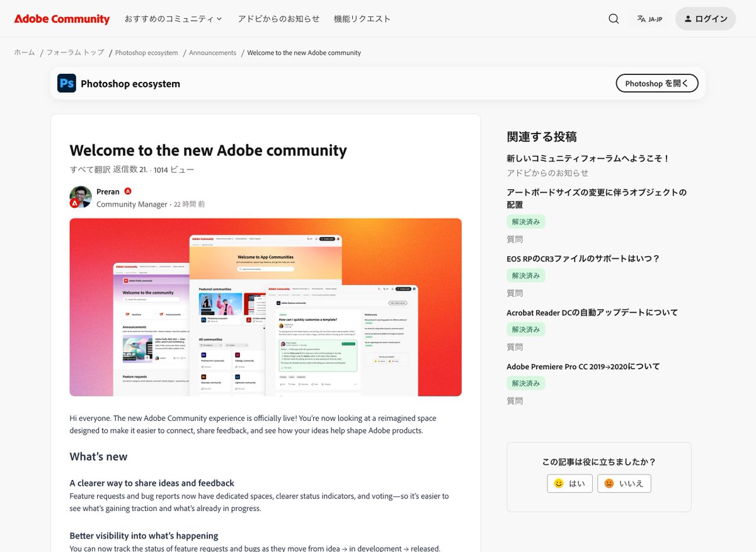
Task: Expand おすすめのコミュニティ dropdown
Action: (173, 19)
